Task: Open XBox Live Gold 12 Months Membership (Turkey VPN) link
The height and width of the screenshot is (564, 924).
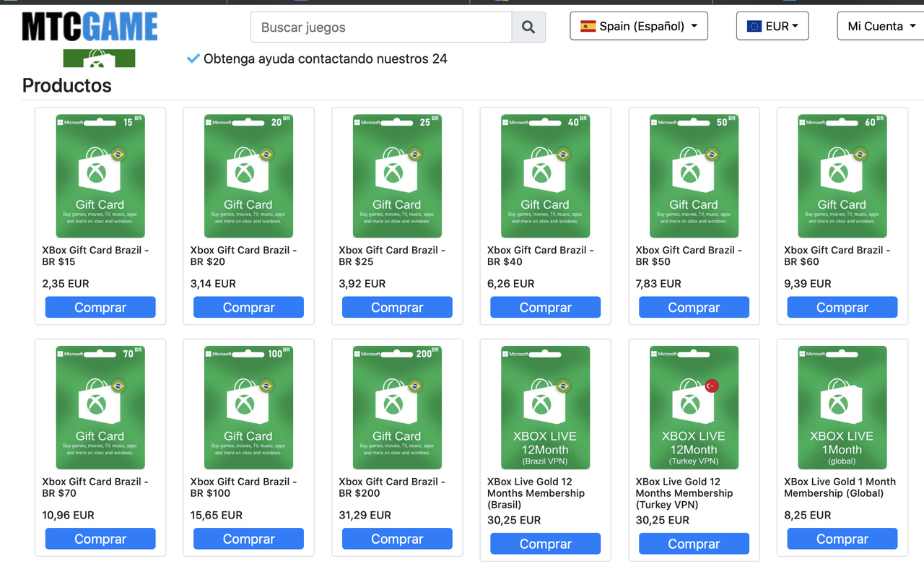Action: click(684, 493)
